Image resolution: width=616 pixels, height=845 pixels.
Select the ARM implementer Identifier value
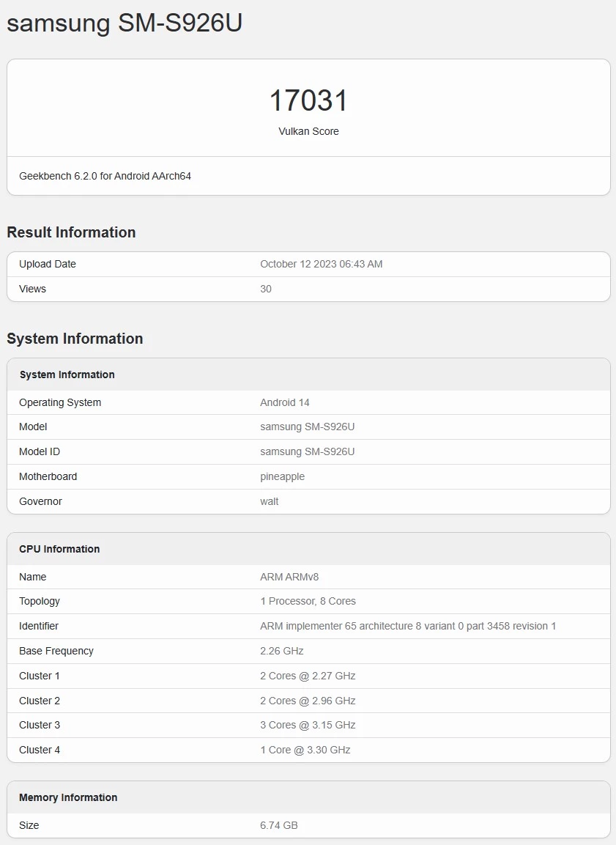(408, 626)
